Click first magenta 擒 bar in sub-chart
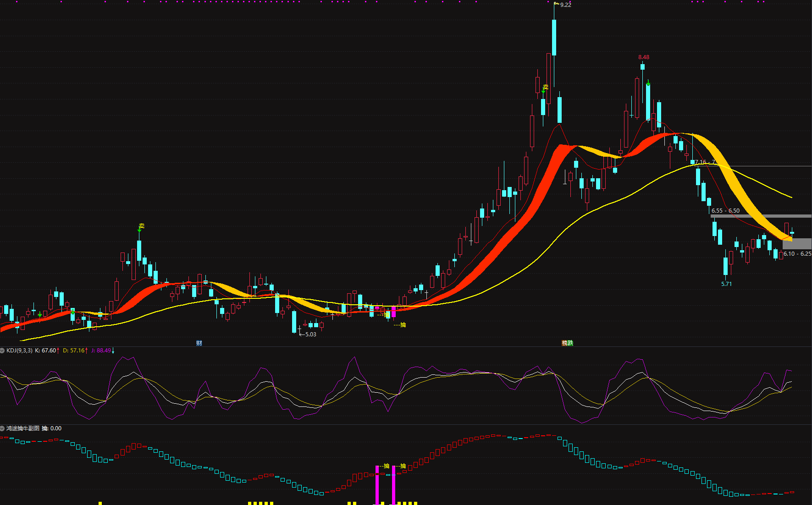 [377, 486]
